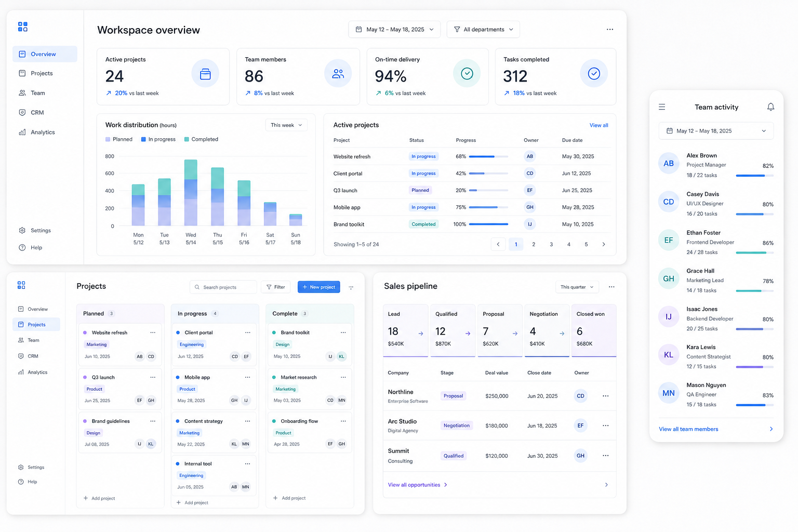
Task: Click the Mobile app 75% progress bar
Action: 488,207
